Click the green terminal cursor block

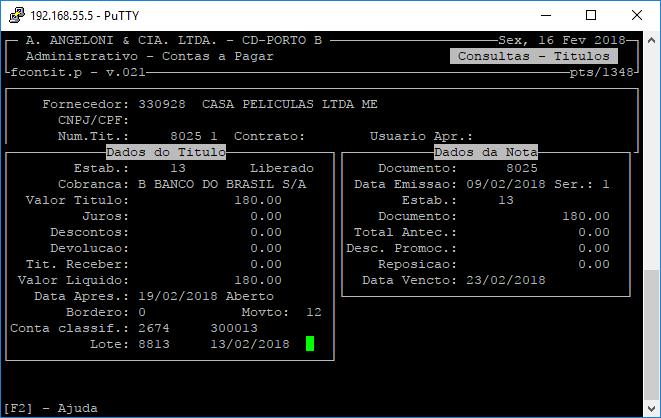[x=310, y=344]
